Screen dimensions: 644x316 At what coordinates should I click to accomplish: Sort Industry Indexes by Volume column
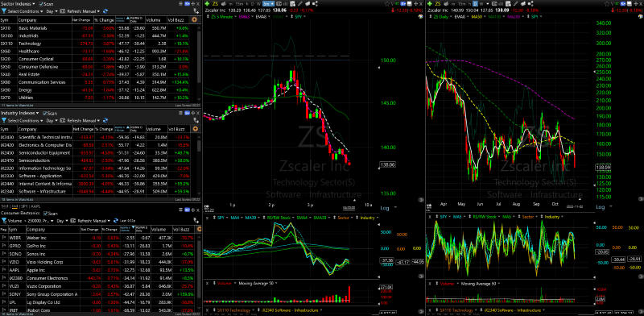pos(156,129)
